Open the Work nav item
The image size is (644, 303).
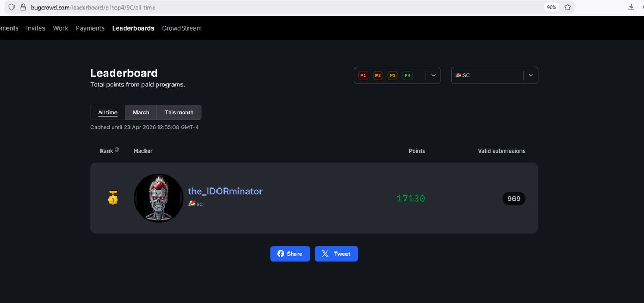click(60, 28)
